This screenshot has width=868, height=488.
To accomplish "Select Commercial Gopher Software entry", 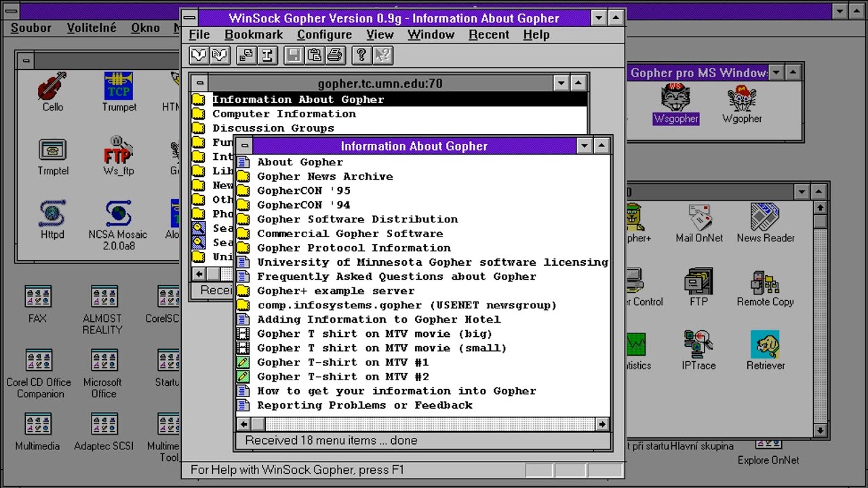I will [350, 233].
